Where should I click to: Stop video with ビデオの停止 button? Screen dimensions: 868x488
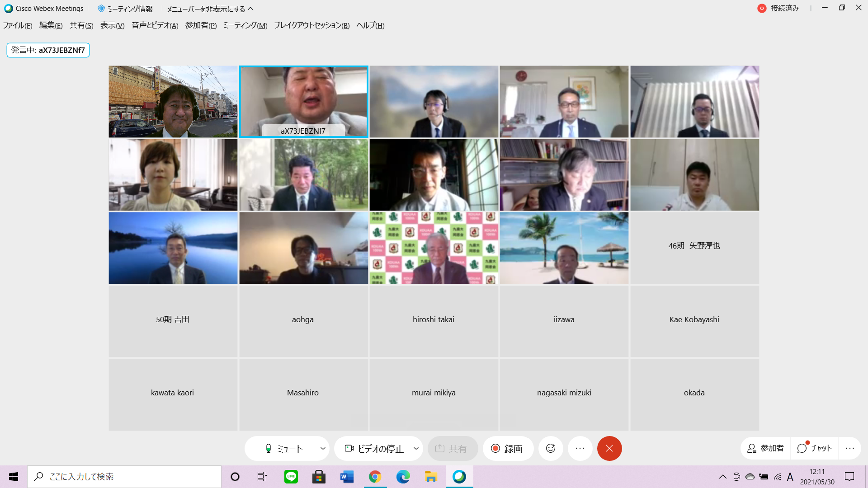pyautogui.click(x=374, y=449)
